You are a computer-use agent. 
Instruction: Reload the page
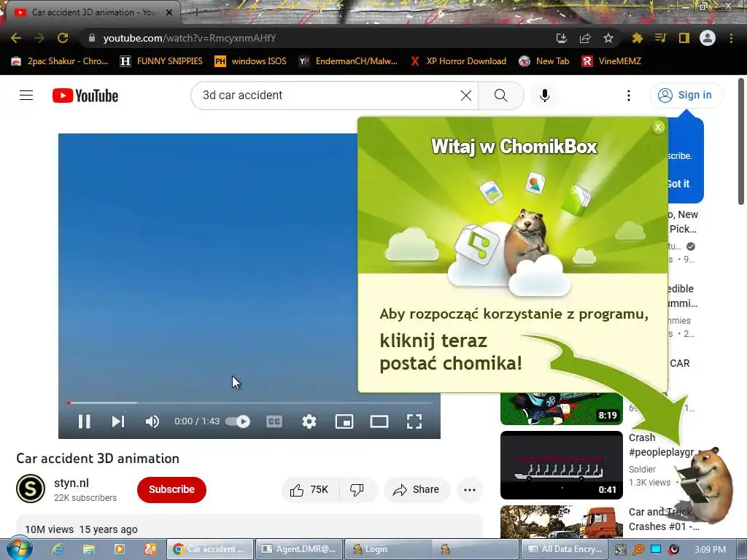click(63, 38)
